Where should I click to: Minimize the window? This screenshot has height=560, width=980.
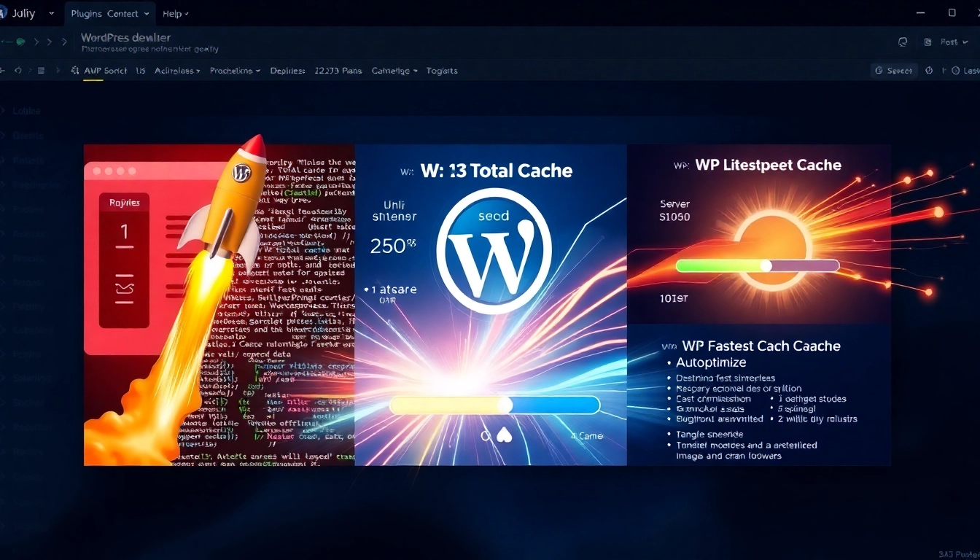pyautogui.click(x=920, y=13)
